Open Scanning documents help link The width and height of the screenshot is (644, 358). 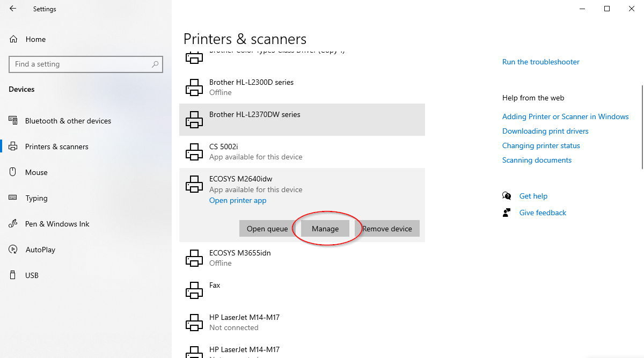[537, 160]
